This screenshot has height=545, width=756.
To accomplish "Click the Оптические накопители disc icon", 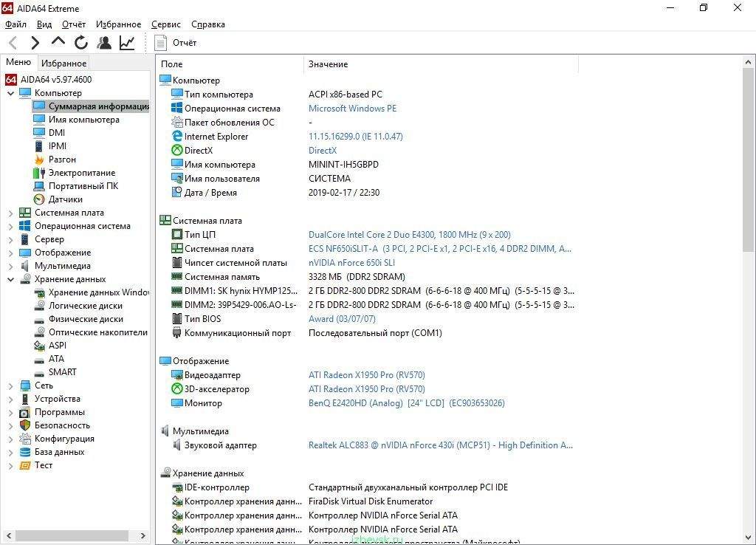I will click(x=39, y=332).
